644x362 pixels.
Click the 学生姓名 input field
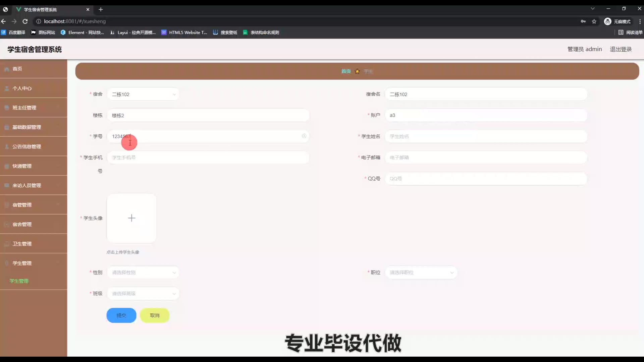tap(486, 136)
